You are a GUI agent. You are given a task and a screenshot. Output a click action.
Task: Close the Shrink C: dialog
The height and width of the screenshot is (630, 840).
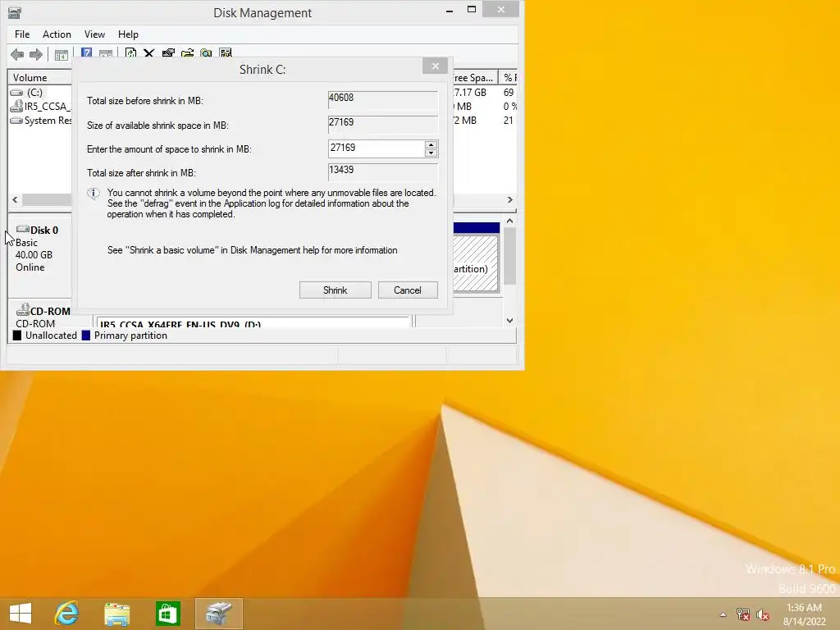[x=435, y=66]
